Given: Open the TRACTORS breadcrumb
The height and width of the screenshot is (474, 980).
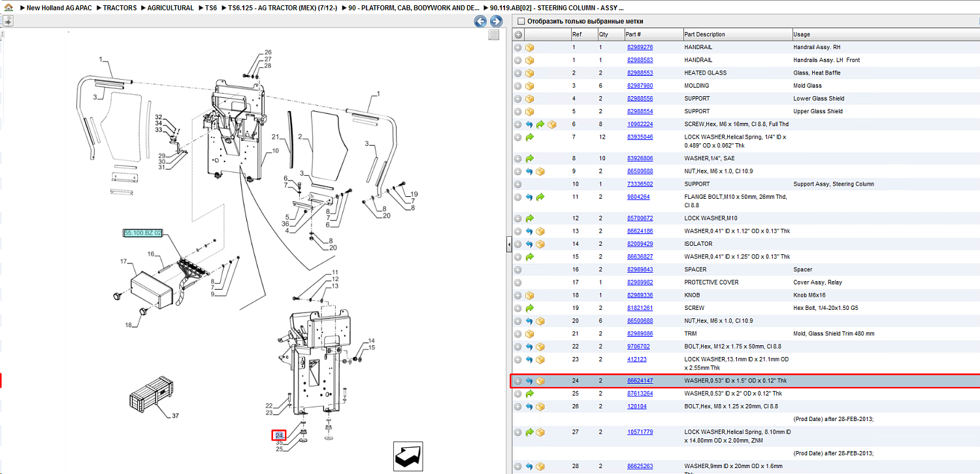Looking at the screenshot, I should (120, 8).
